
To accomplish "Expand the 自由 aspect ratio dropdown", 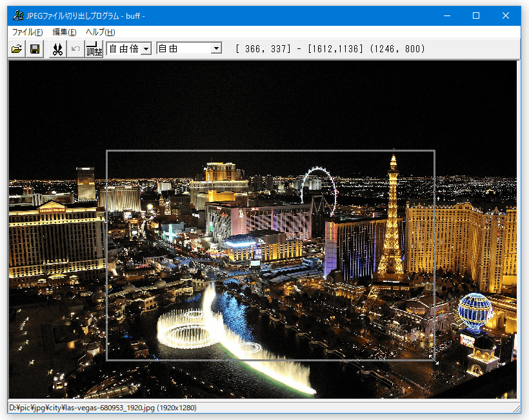I will (216, 48).
